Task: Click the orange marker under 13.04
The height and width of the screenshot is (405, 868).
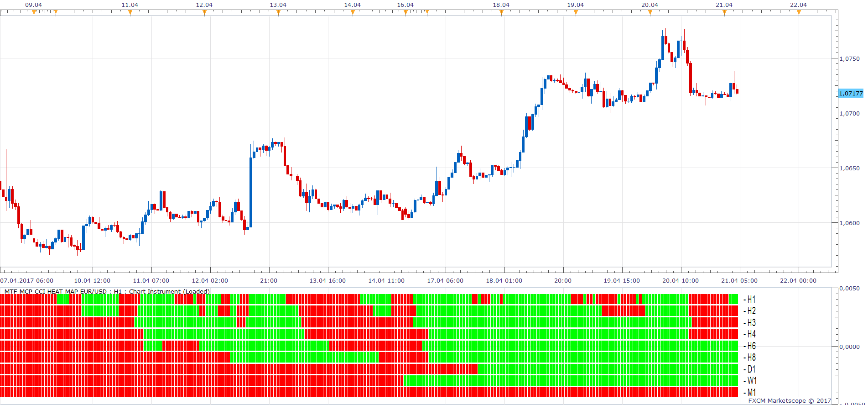Action: click(278, 12)
